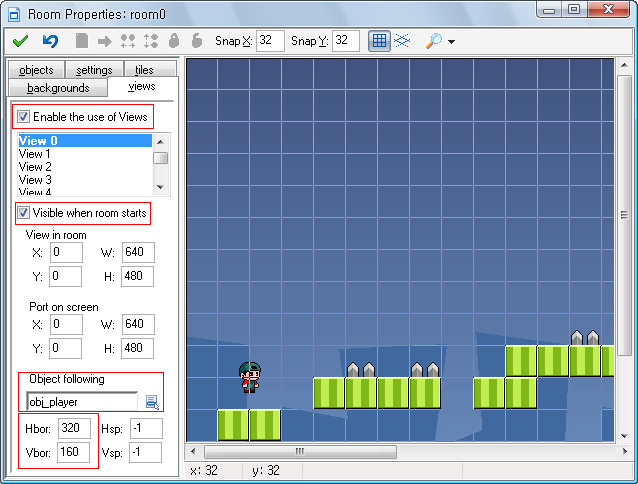
Task: Open the zoom dropdown arrow
Action: [451, 41]
